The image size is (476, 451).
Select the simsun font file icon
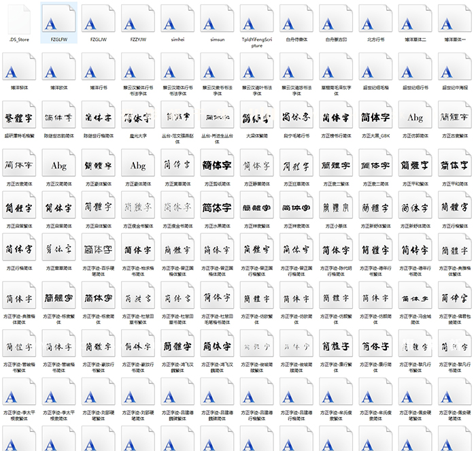click(x=217, y=19)
